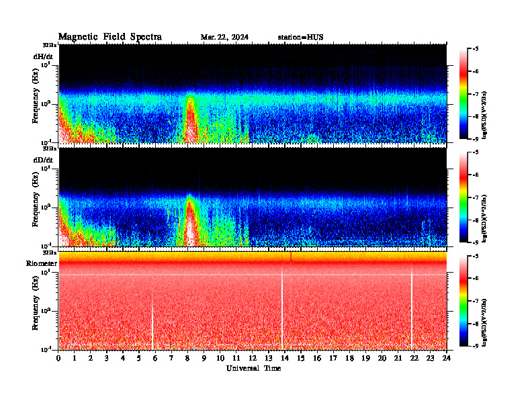
Task: Click the time axis tick label "13"
Action: 269,358
